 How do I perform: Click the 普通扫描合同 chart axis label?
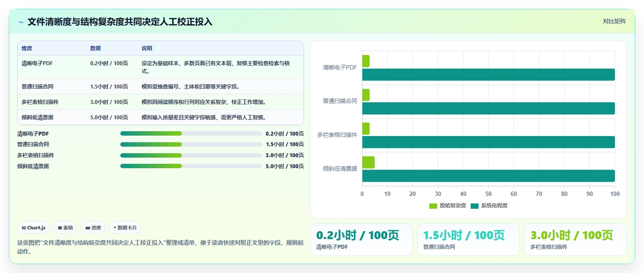pyautogui.click(x=340, y=101)
